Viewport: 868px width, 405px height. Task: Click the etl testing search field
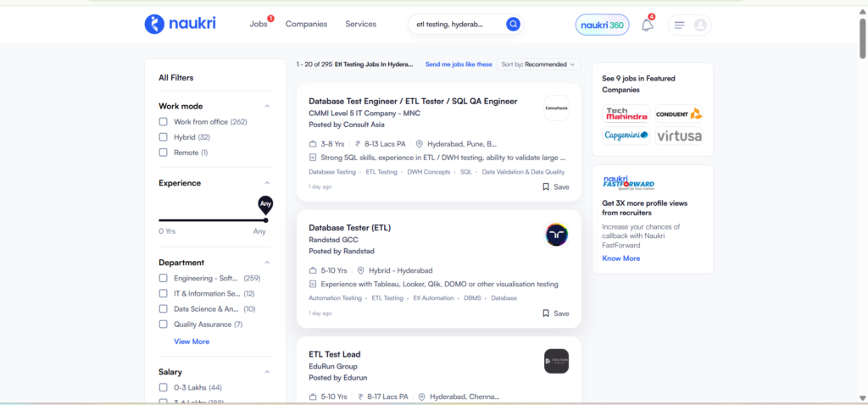tap(455, 25)
